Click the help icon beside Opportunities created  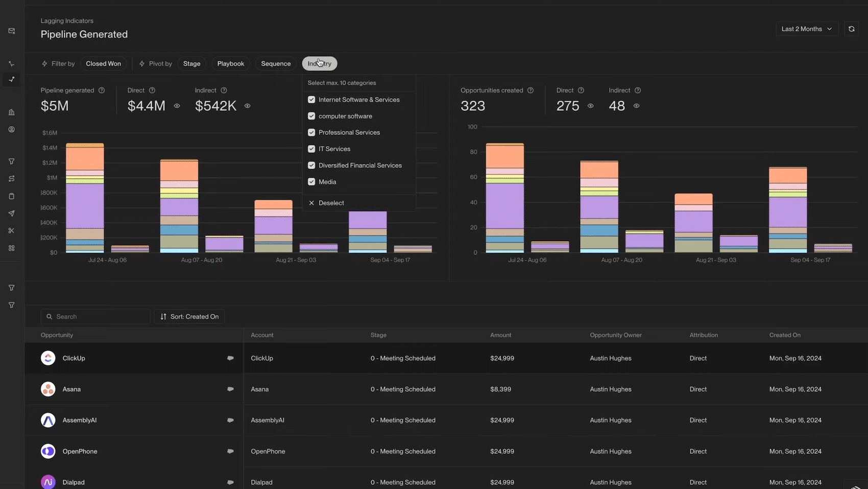[x=531, y=90]
